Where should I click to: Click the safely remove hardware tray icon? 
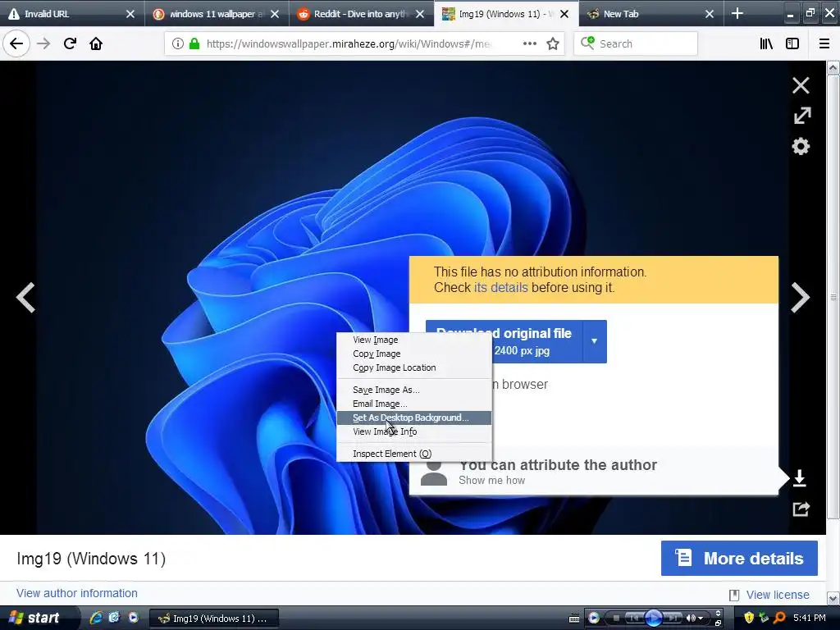click(x=764, y=618)
